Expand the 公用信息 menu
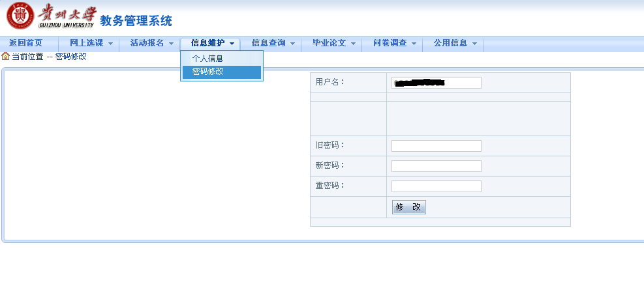This screenshot has height=286, width=644. (451, 43)
